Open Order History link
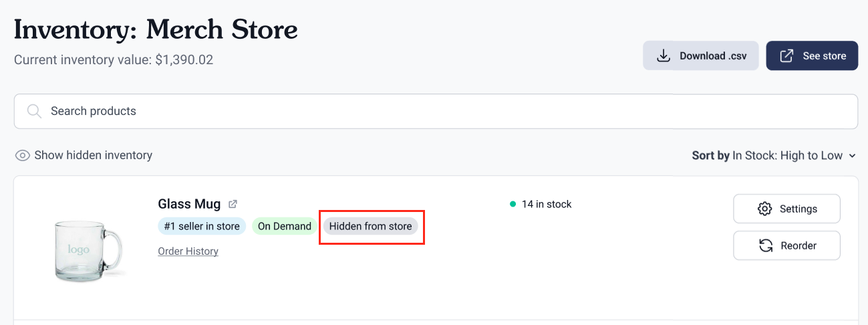 coord(188,251)
